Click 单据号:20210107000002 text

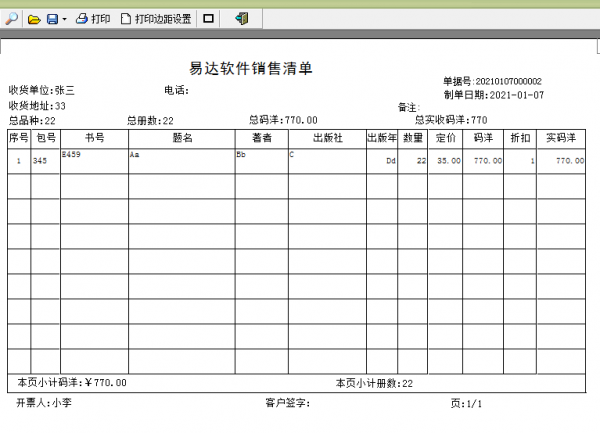pyautogui.click(x=492, y=81)
